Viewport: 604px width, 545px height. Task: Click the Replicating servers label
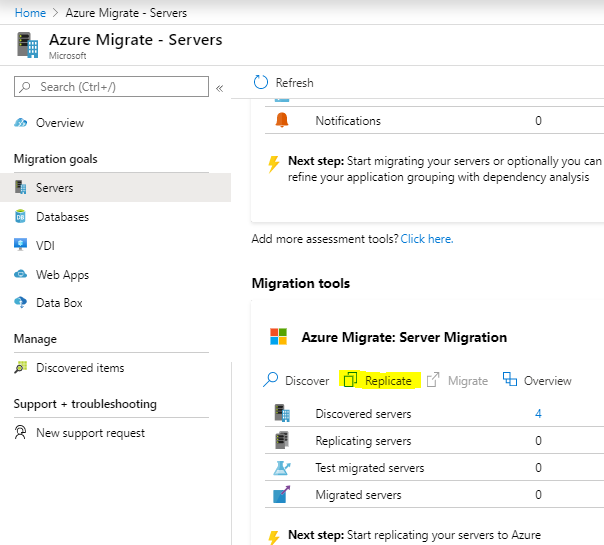click(363, 441)
